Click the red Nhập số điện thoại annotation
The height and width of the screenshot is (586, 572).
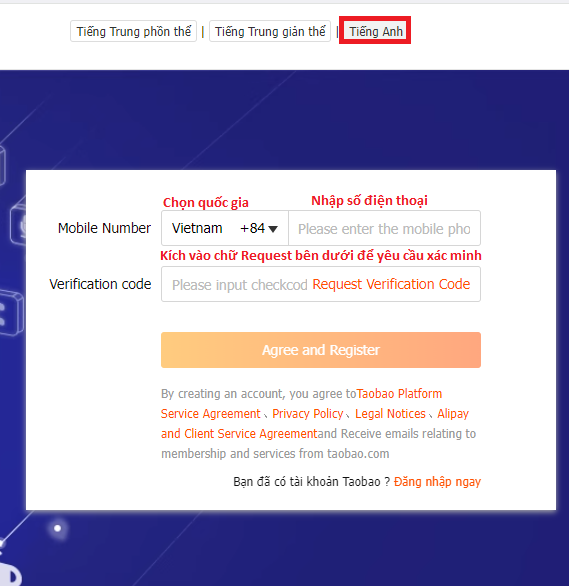click(x=369, y=201)
